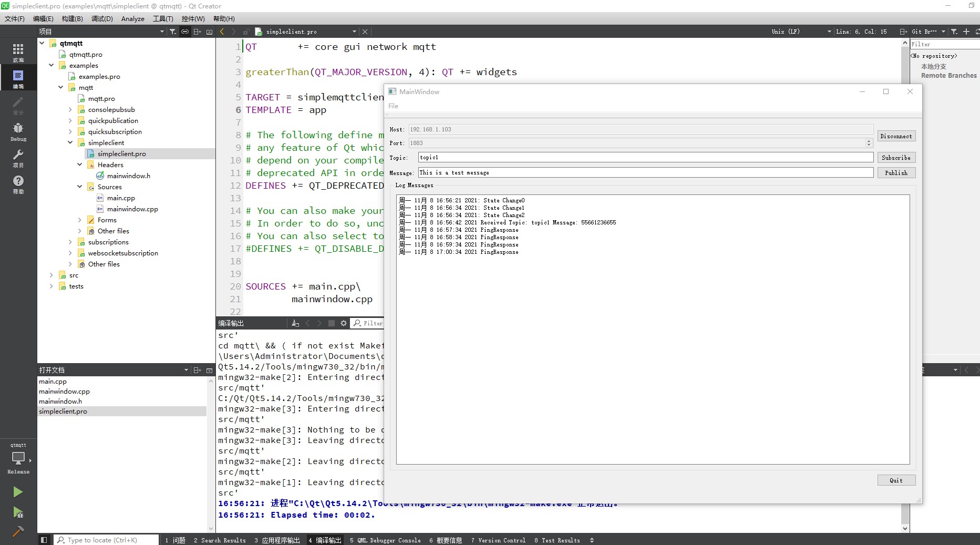
Task: Run the project using the green play button
Action: point(17,492)
